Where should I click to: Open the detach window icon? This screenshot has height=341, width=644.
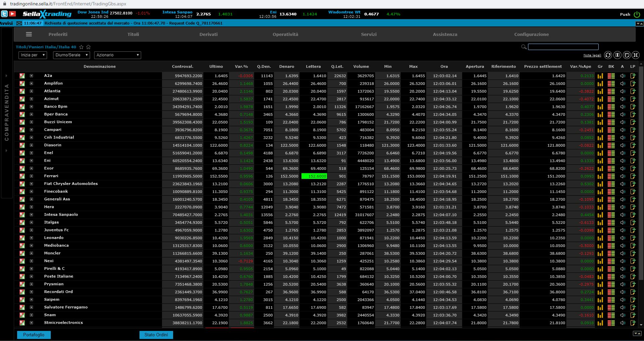(x=627, y=55)
